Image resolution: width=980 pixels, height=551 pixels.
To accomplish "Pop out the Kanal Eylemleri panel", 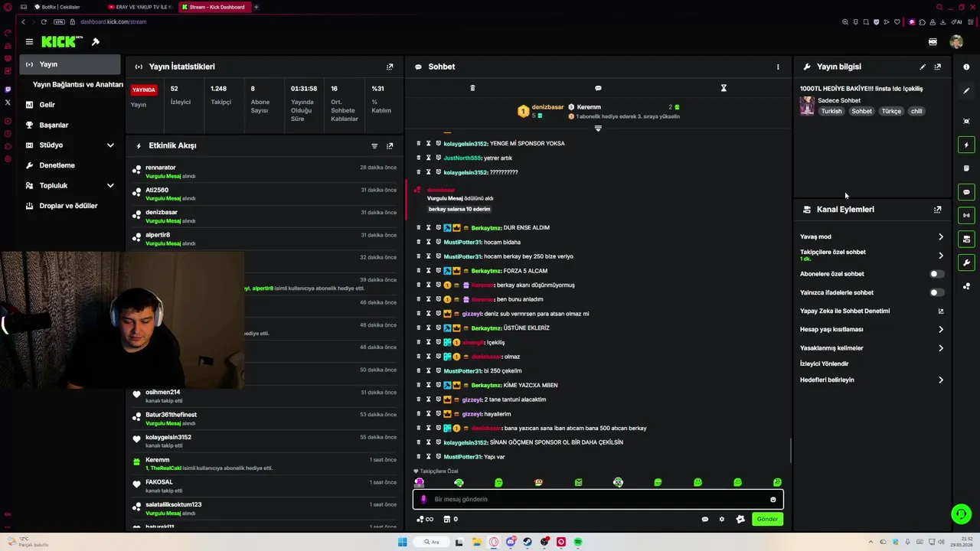I will [x=938, y=209].
